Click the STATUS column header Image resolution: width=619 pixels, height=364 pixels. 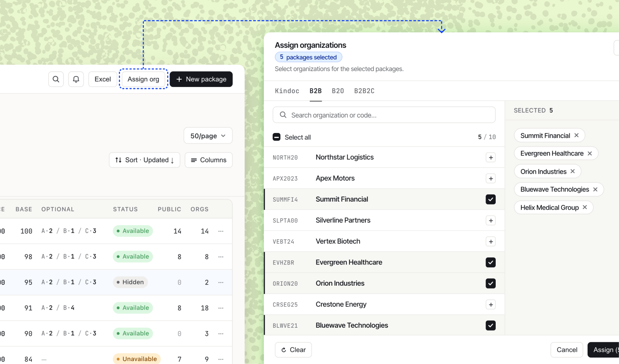point(125,209)
